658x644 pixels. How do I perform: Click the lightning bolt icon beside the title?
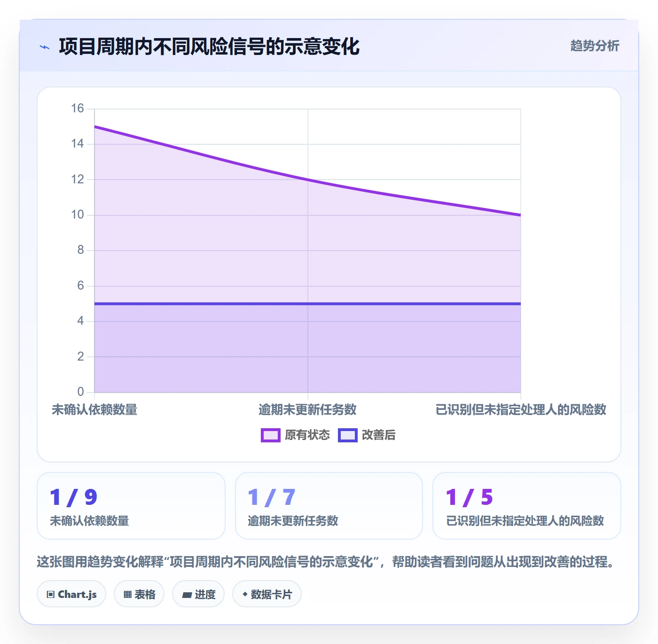click(x=45, y=47)
